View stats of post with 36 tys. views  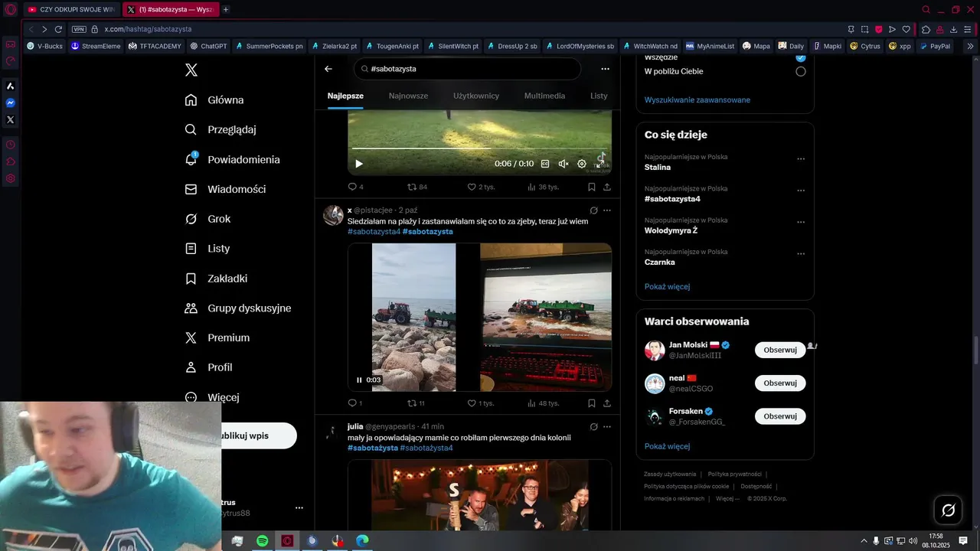543,187
